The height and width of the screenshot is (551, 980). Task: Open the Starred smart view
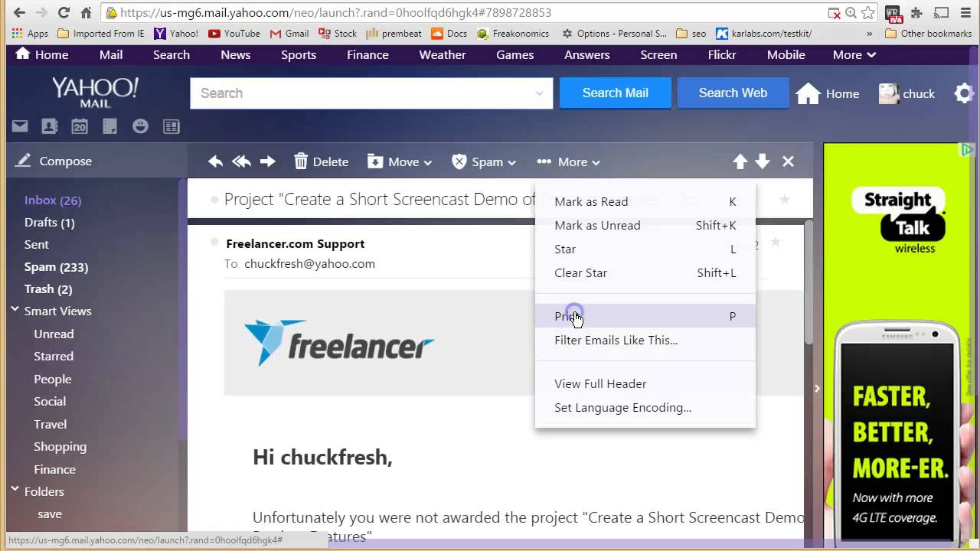54,356
